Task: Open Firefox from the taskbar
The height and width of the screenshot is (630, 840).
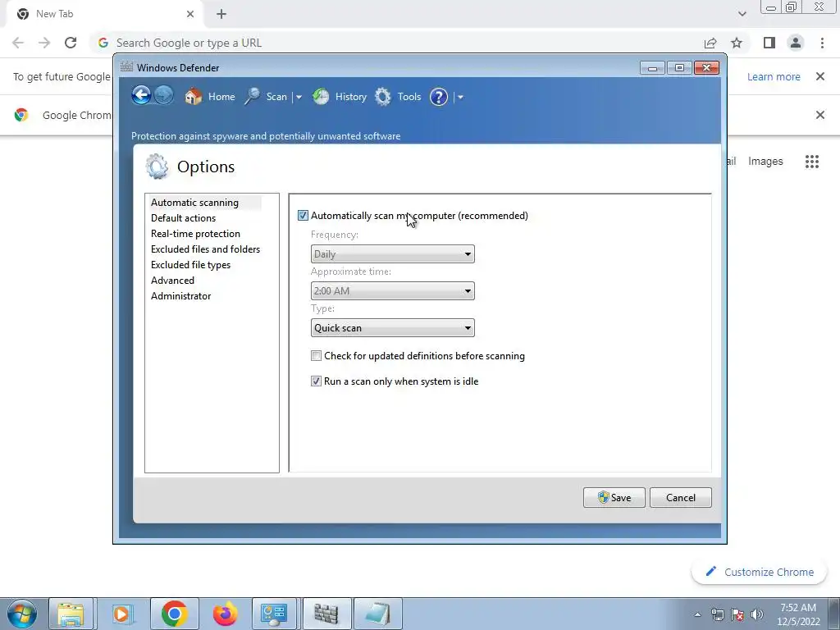Action: [x=225, y=614]
